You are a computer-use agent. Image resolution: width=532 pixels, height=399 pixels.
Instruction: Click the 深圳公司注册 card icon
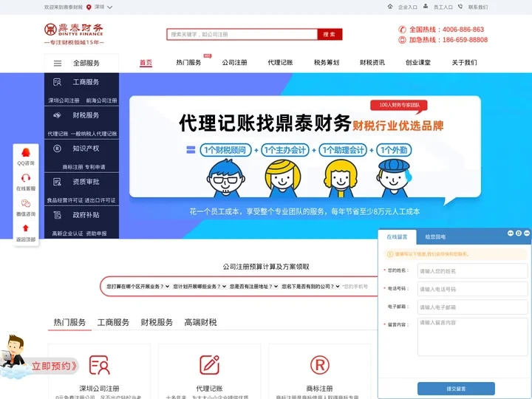[99, 365]
